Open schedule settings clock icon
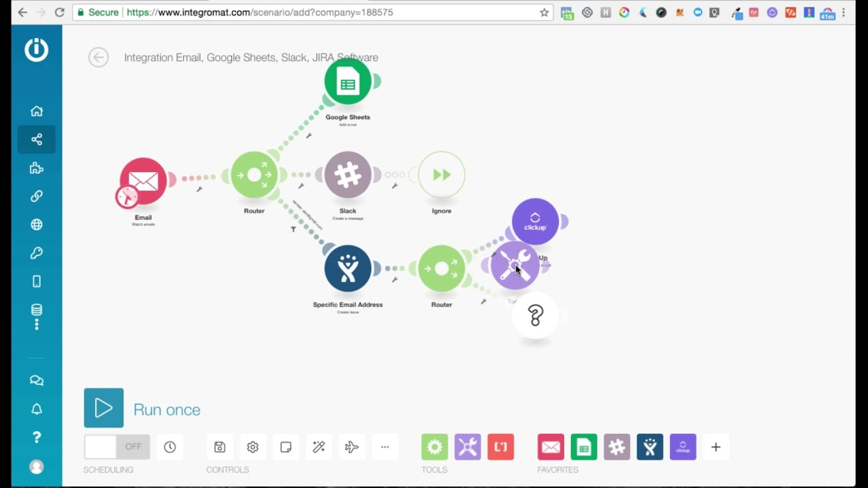868x488 pixels. pos(170,447)
